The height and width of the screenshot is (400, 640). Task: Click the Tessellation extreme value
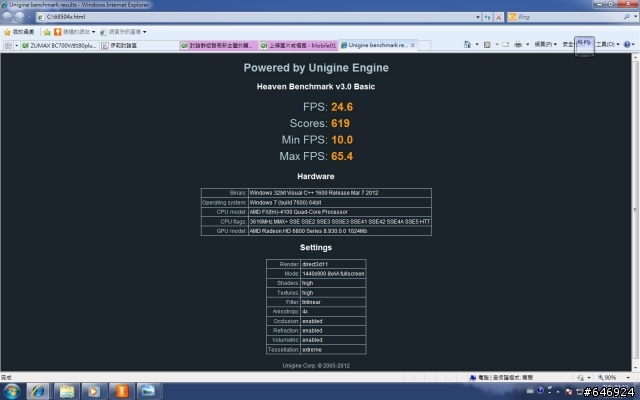click(x=333, y=349)
